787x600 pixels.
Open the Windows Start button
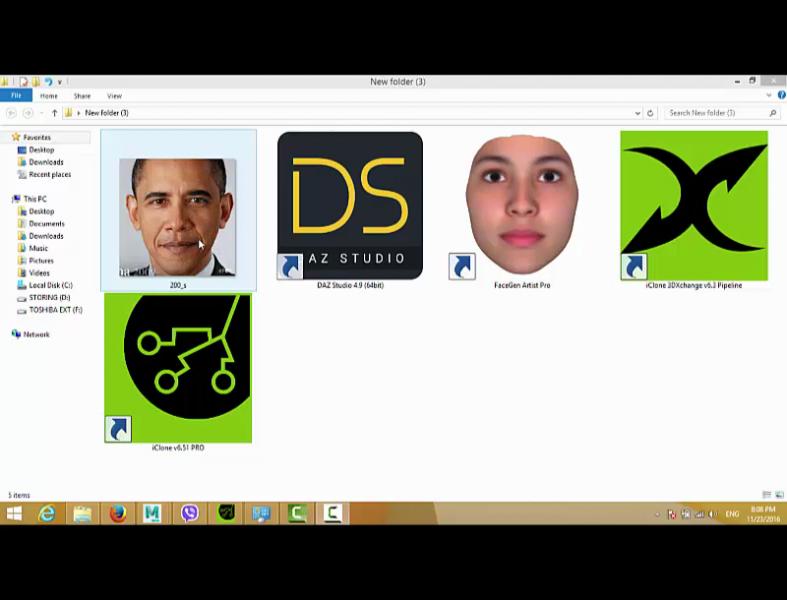click(x=14, y=513)
